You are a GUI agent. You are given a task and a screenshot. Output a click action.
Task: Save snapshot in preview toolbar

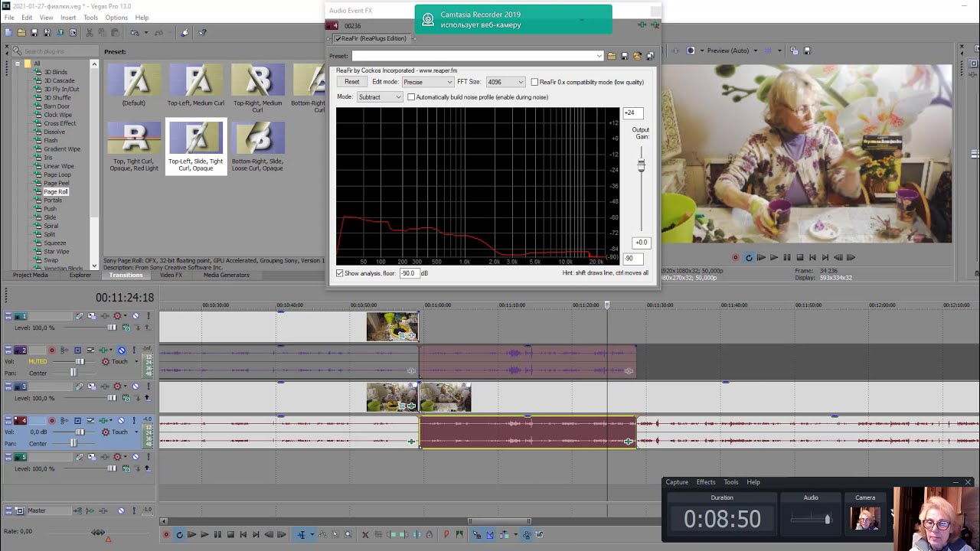point(806,51)
